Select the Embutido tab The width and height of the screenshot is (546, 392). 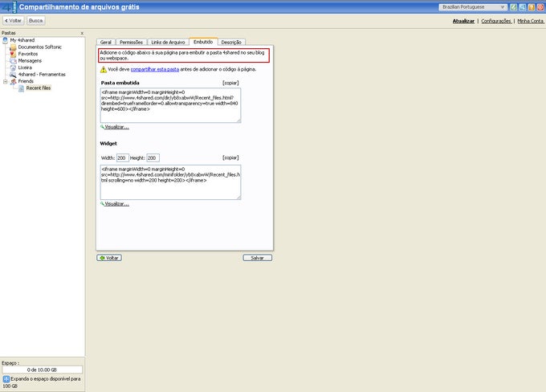tap(203, 42)
